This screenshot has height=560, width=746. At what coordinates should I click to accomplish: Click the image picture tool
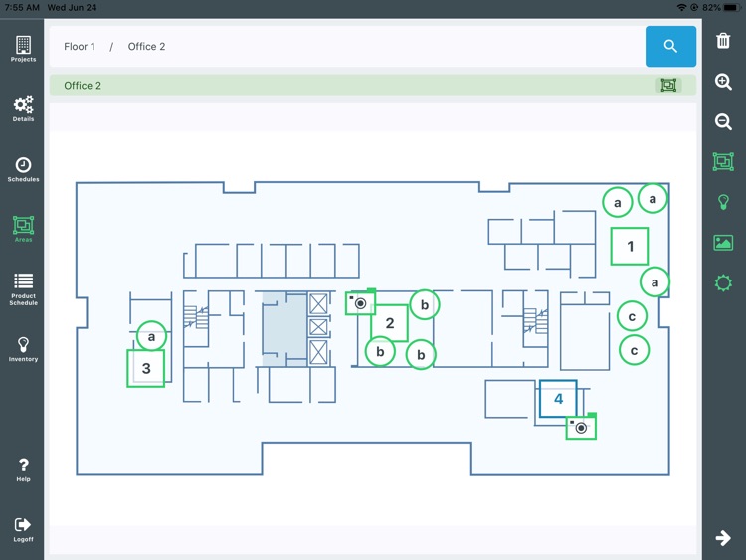point(723,243)
